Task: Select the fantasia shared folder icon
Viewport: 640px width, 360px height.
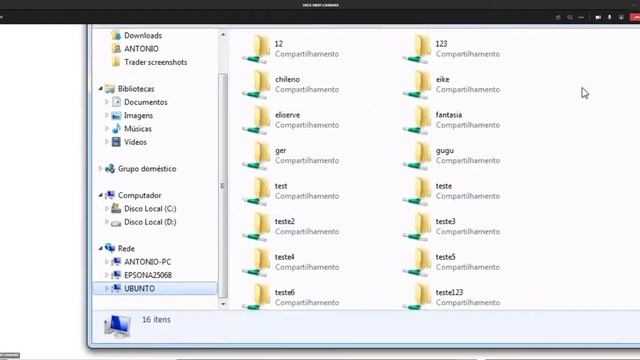Action: [417, 120]
